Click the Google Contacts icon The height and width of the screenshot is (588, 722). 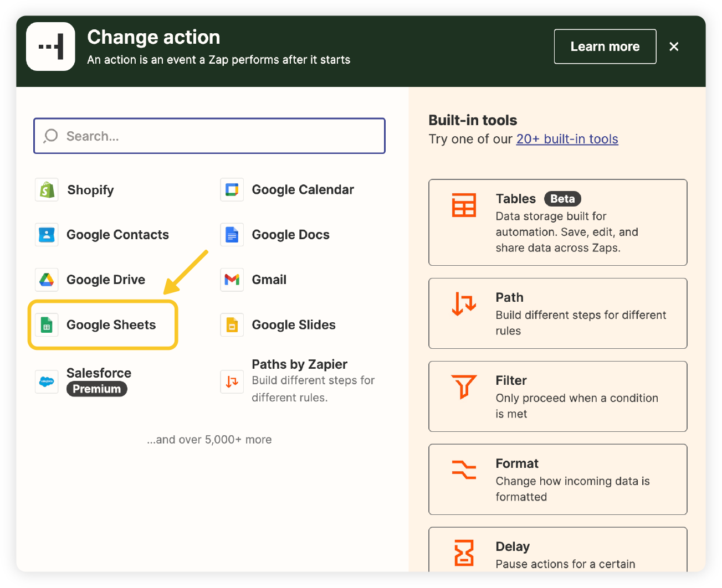[47, 235]
